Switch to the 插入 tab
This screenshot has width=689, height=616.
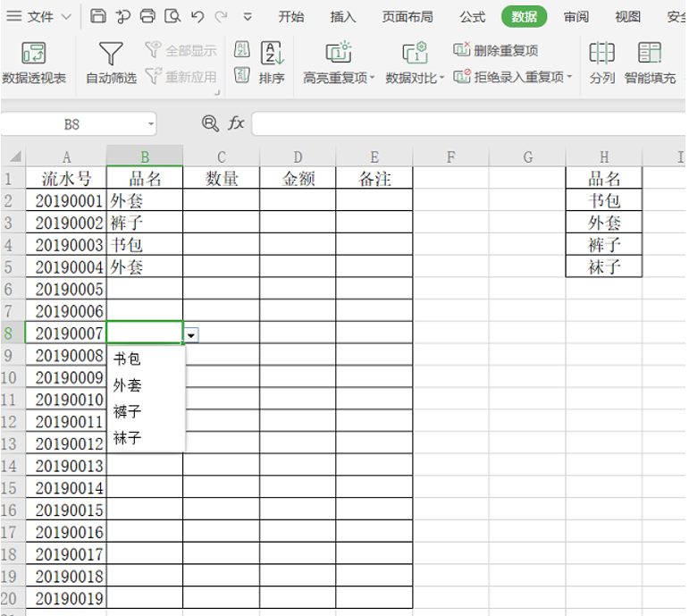(x=343, y=17)
